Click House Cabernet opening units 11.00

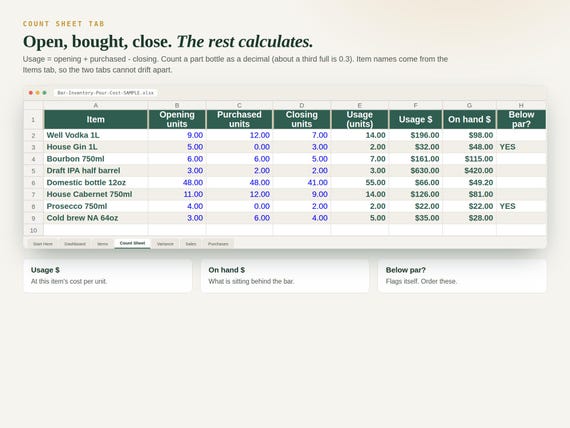click(177, 194)
